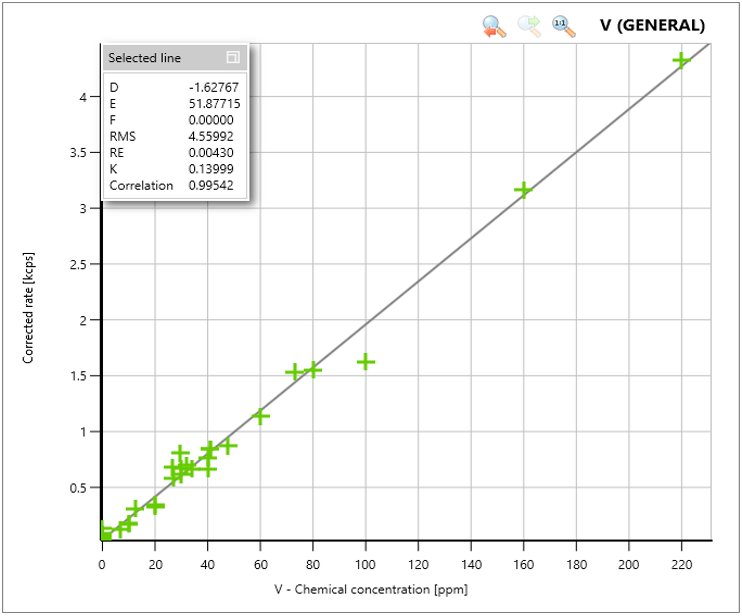Click the V - Chemical concentration axis label
The height and width of the screenshot is (616, 742).
370,589
